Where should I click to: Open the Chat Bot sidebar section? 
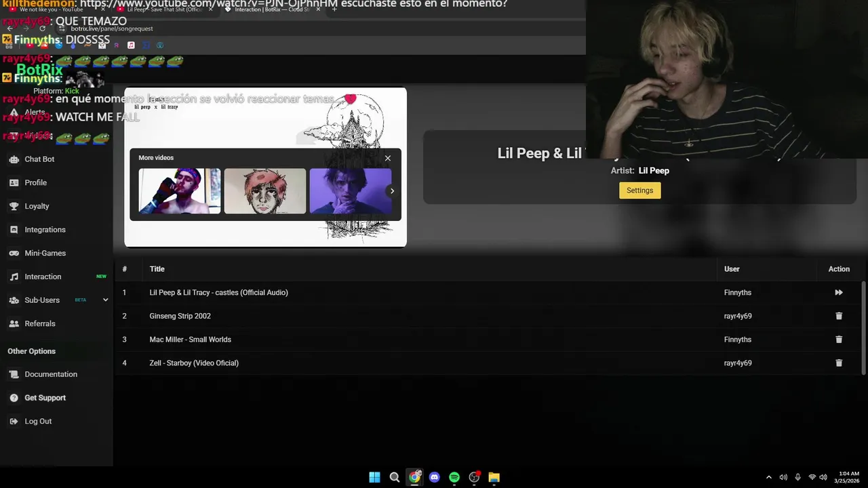coord(39,159)
